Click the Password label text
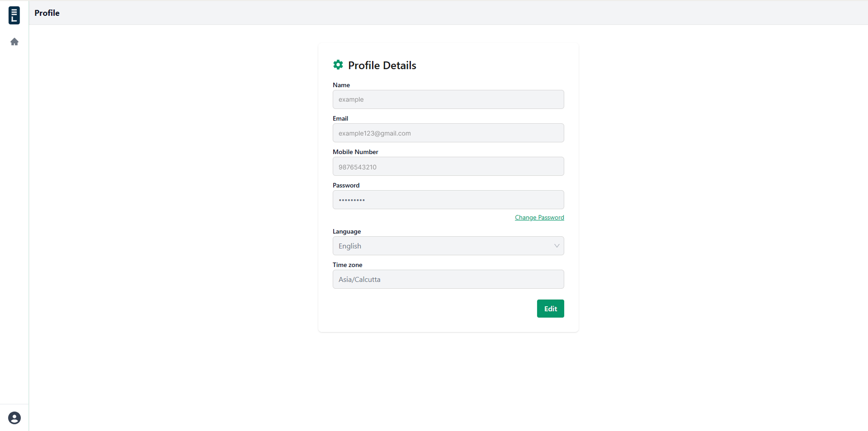The image size is (868, 431). coord(346,185)
